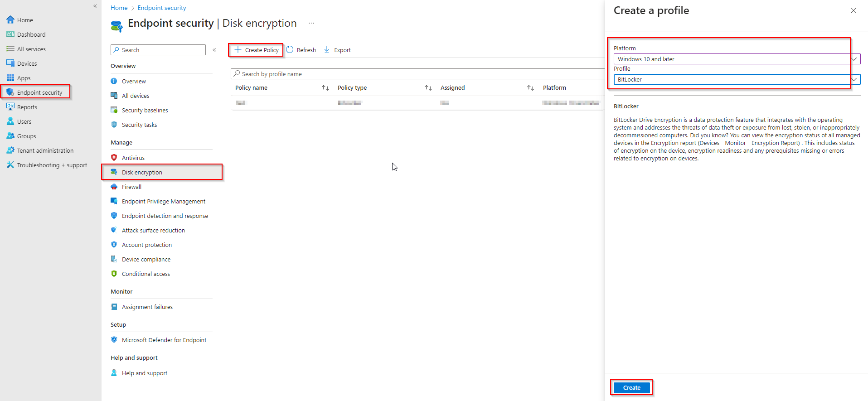This screenshot has height=401, width=868.
Task: Open the Attack surface reduction icon
Action: (x=114, y=230)
